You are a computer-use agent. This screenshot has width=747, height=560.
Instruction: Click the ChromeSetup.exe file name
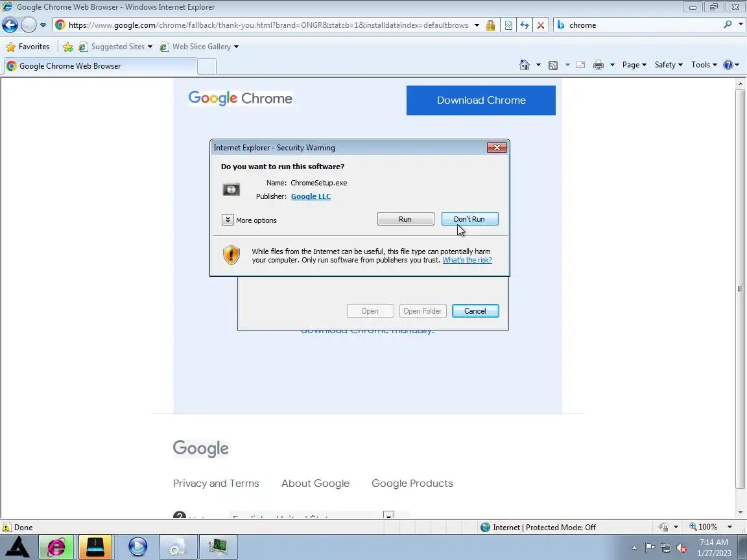pyautogui.click(x=319, y=183)
